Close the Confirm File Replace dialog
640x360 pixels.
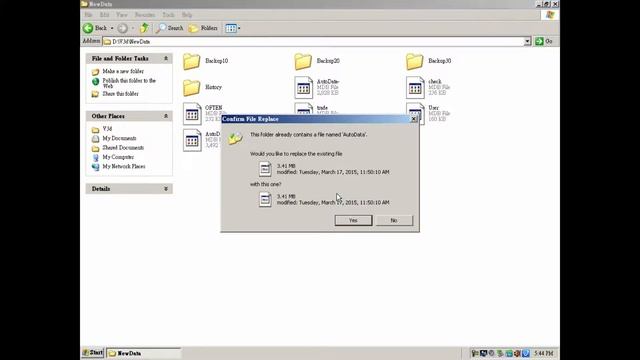413,119
